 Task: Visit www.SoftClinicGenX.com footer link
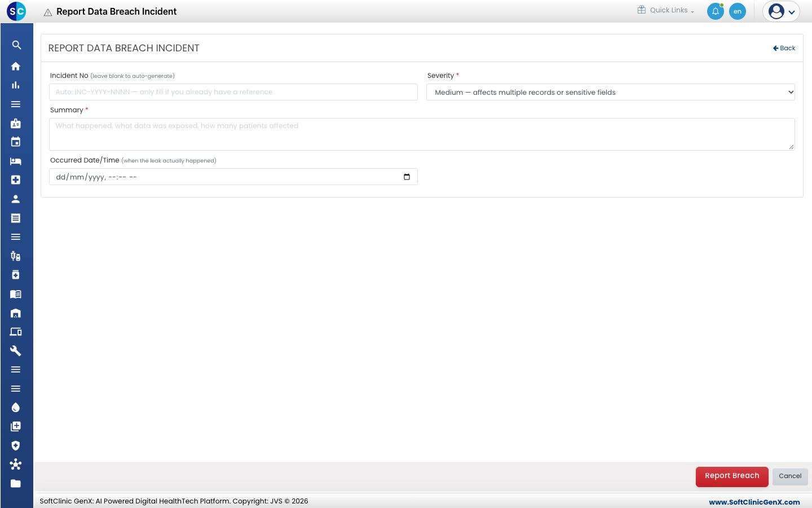754,502
